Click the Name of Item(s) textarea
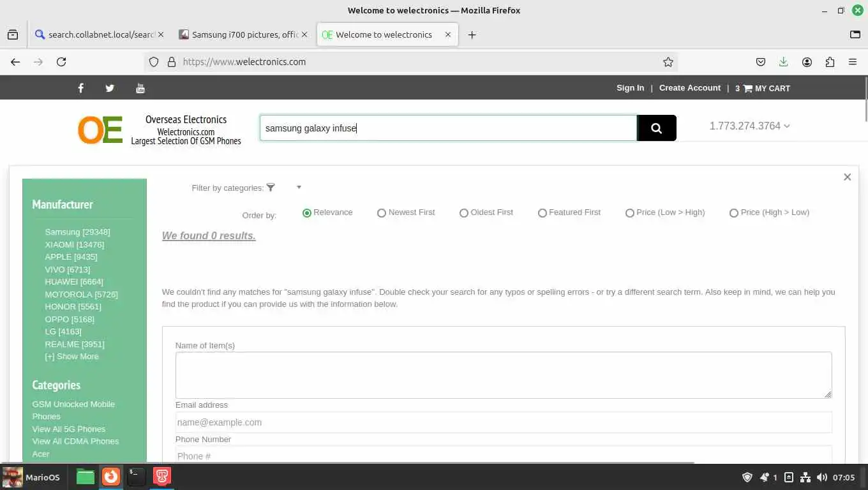Image resolution: width=868 pixels, height=490 pixels. coord(504,375)
